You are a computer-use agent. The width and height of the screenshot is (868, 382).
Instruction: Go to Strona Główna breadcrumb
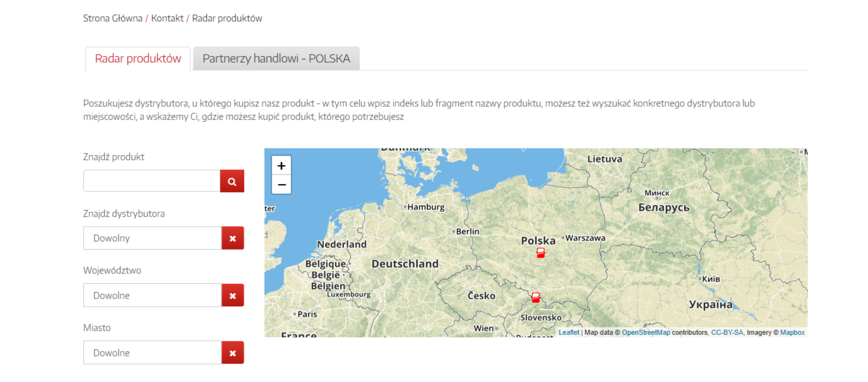[113, 18]
